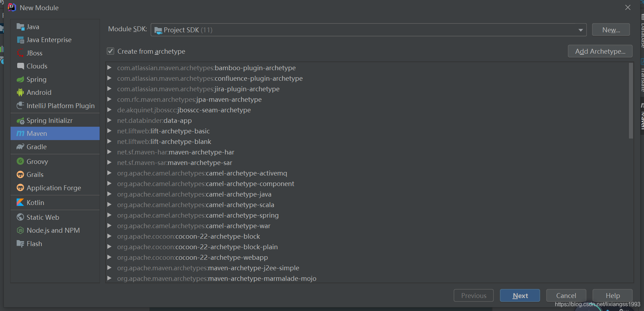The width and height of the screenshot is (644, 311).
Task: Select the Application Forge entry
Action: 55,188
